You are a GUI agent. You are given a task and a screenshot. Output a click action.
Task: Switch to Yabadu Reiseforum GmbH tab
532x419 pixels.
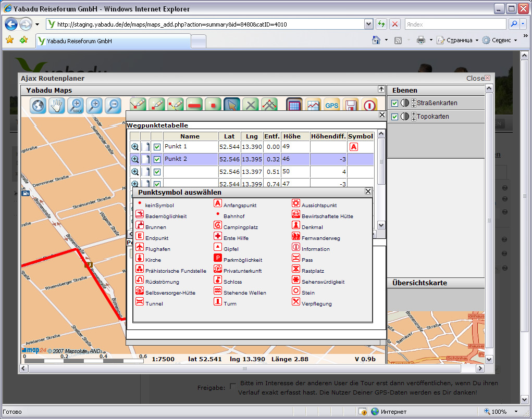click(114, 41)
